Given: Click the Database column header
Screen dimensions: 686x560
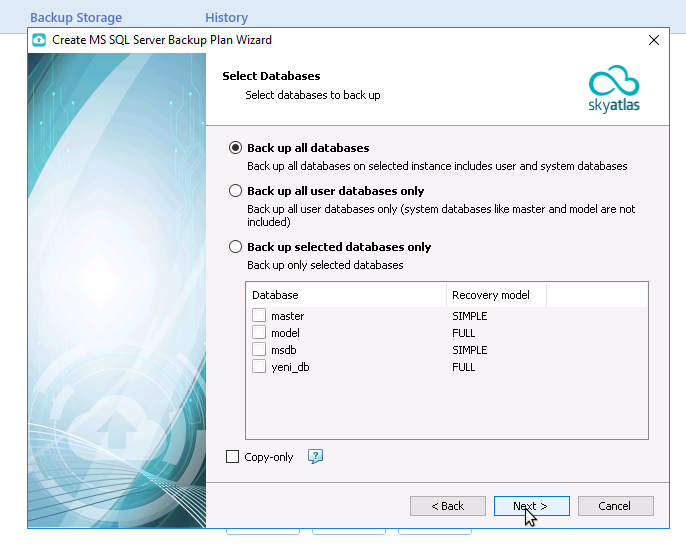Looking at the screenshot, I should pyautogui.click(x=346, y=295).
